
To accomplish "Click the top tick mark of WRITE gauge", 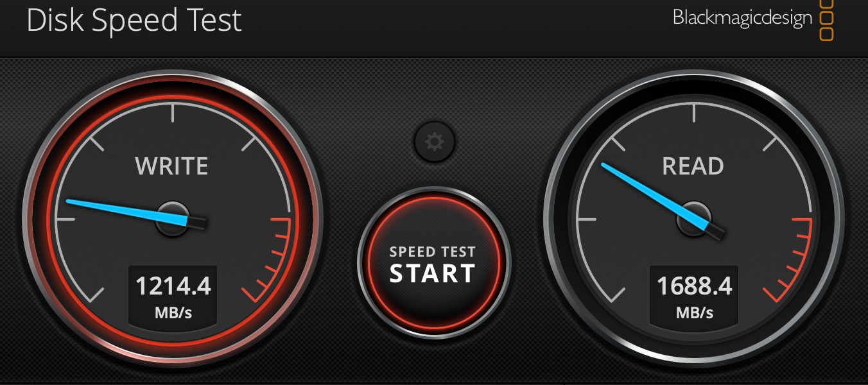I will tap(173, 113).
